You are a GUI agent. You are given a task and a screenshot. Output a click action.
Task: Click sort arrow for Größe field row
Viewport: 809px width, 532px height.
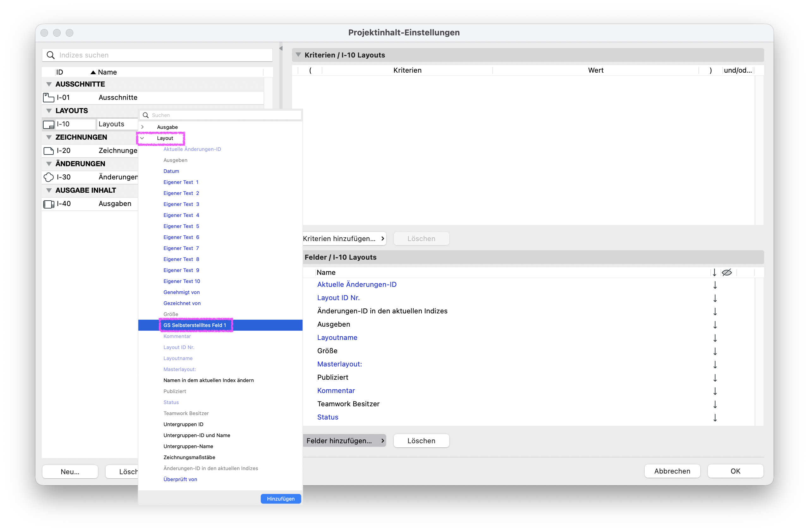(715, 351)
